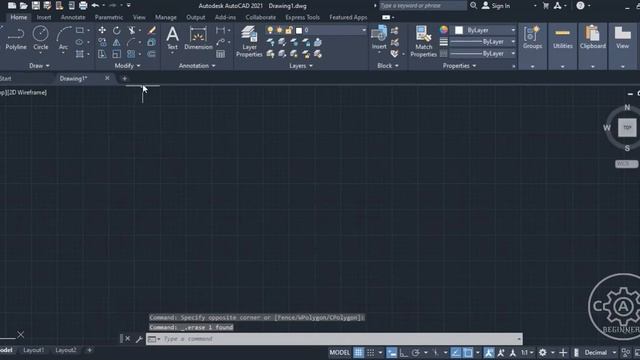Toggle polar tracking in status bar
This screenshot has width=640, height=360.
click(x=416, y=353)
